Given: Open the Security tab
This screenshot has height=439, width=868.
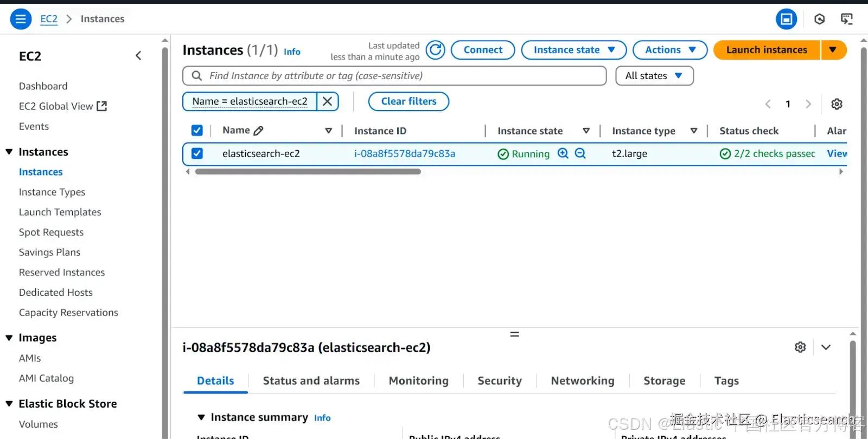Looking at the screenshot, I should (500, 381).
